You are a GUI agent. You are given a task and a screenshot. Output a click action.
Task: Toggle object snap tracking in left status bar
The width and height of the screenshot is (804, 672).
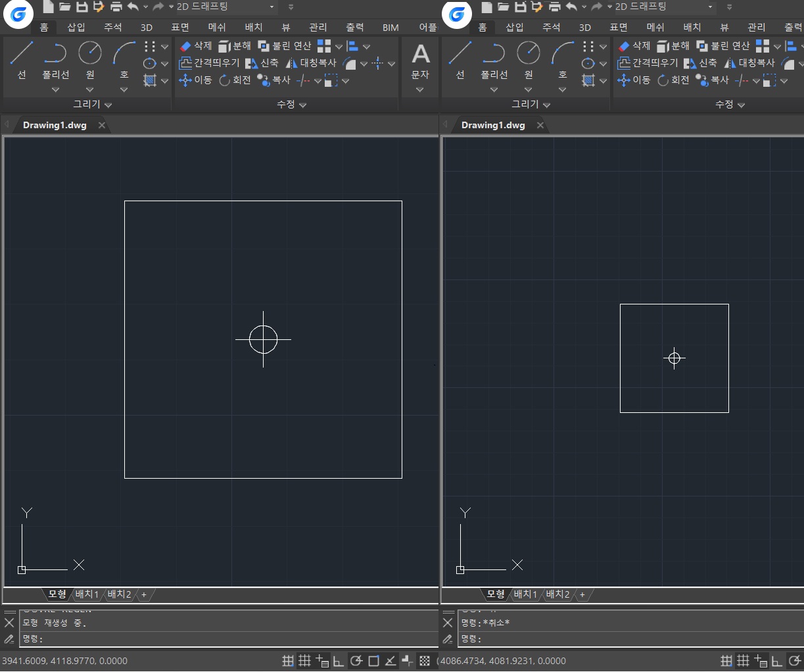tap(390, 661)
